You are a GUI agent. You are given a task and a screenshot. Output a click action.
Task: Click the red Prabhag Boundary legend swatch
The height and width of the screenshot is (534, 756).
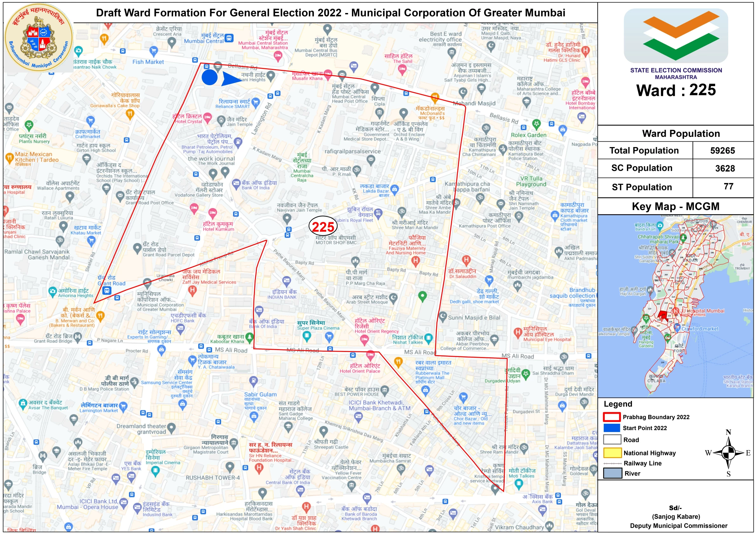(x=612, y=417)
